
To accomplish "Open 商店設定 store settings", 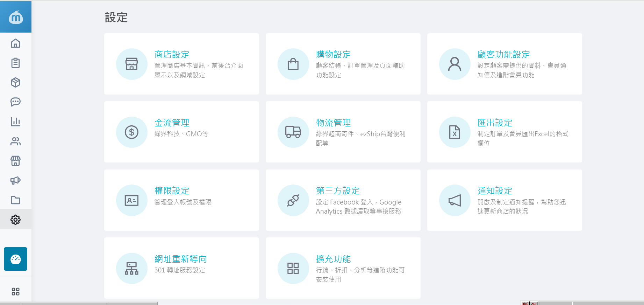I will point(172,55).
